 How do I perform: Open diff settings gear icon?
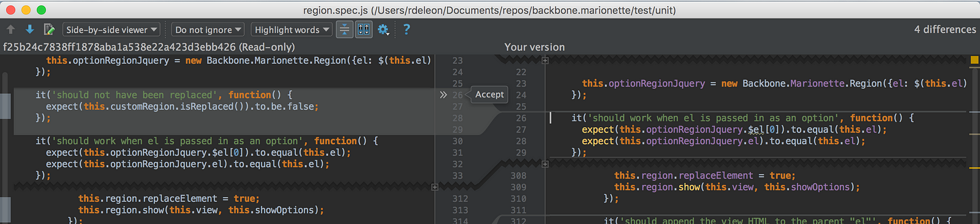point(383,29)
